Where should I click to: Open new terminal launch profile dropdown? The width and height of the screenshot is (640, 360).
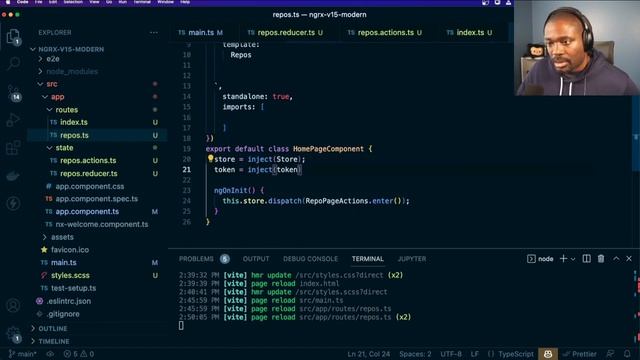point(573,259)
